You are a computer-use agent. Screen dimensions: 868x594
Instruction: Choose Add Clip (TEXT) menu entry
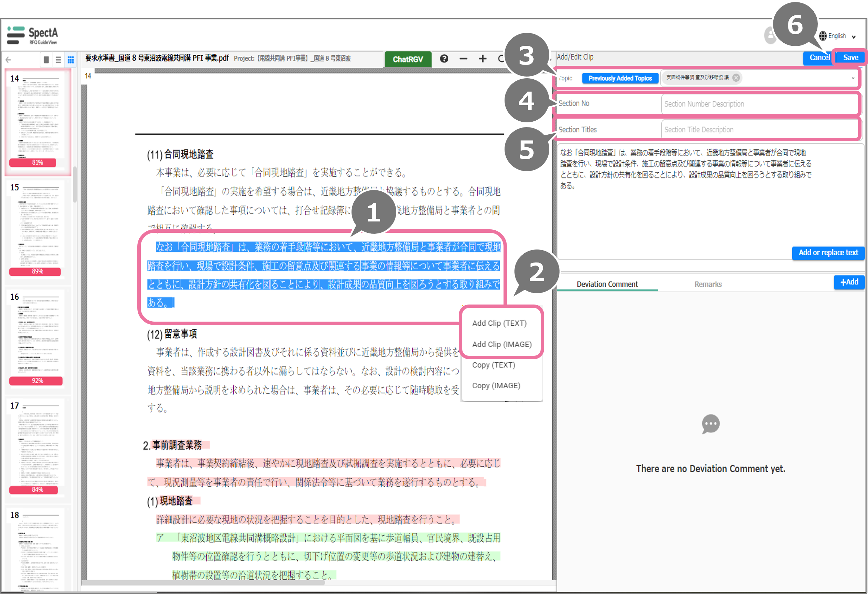[x=499, y=323]
